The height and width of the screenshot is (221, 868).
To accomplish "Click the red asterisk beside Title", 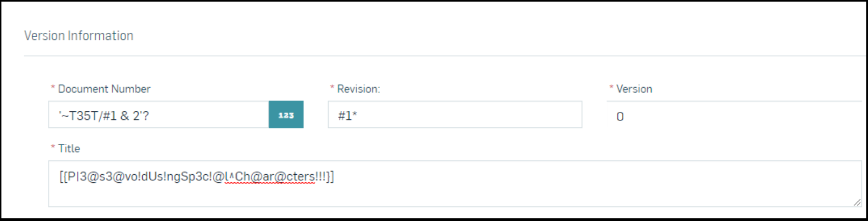I will pos(53,148).
